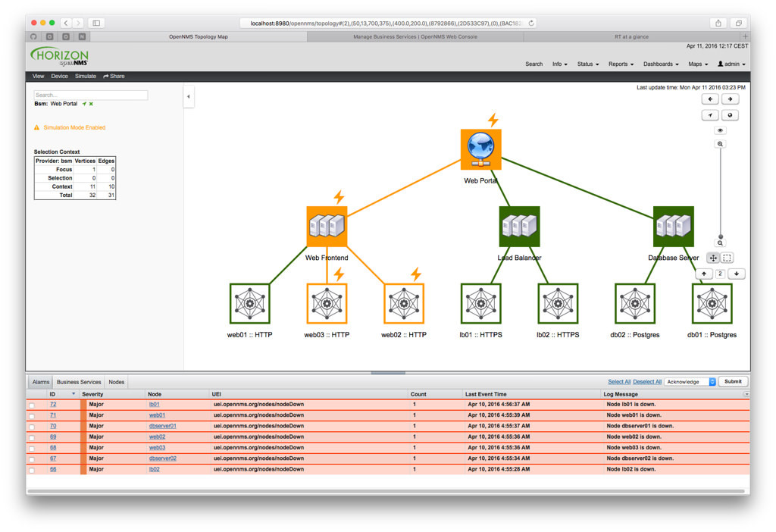This screenshot has height=532, width=776.
Task: Check the checkbox for alarm 72
Action: 32,405
